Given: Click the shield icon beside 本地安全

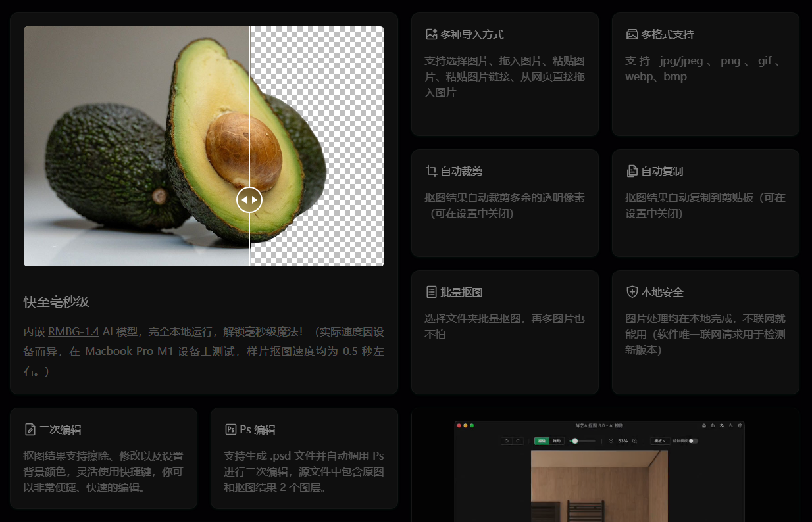Looking at the screenshot, I should 632,292.
